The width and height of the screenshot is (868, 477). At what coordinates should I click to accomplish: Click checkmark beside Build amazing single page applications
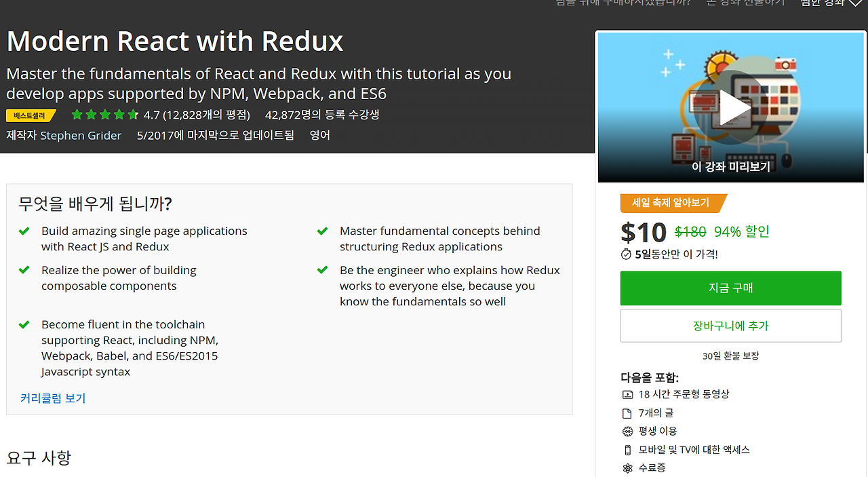[x=24, y=231]
